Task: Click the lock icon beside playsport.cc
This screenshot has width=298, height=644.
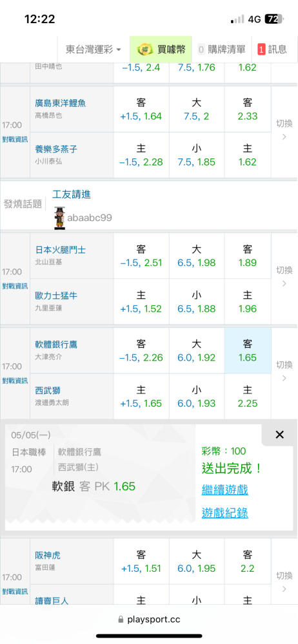Action: [x=121, y=620]
